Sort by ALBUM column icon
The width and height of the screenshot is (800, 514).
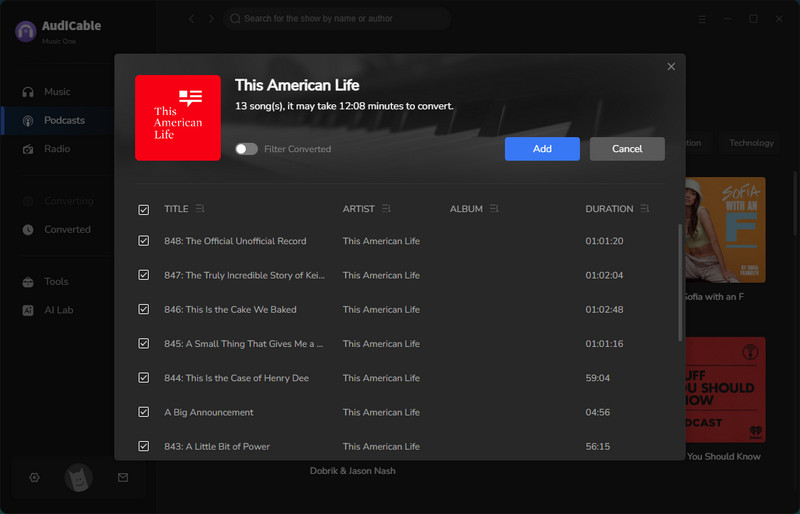[494, 209]
